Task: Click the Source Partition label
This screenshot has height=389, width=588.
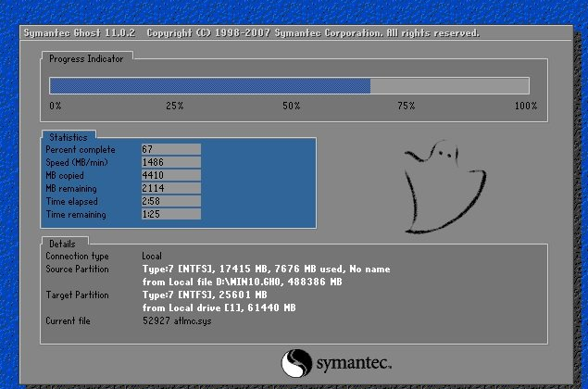Action: 77,269
